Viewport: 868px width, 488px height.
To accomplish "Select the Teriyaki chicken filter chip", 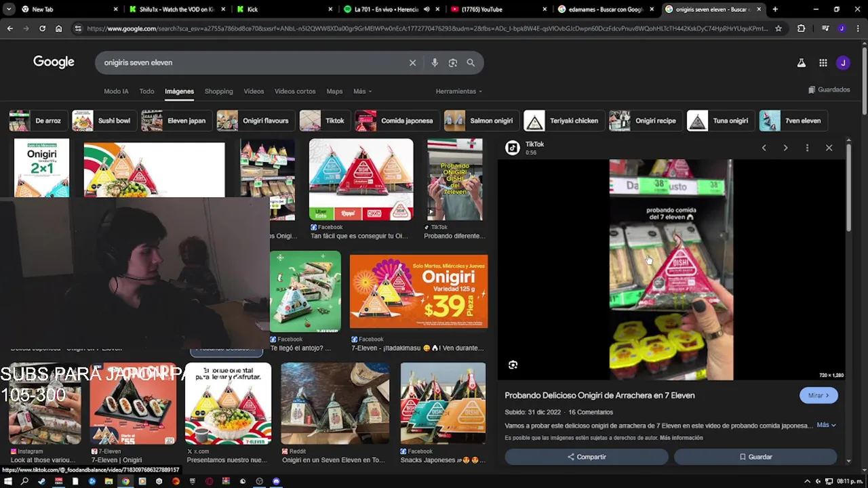I will 563,121.
